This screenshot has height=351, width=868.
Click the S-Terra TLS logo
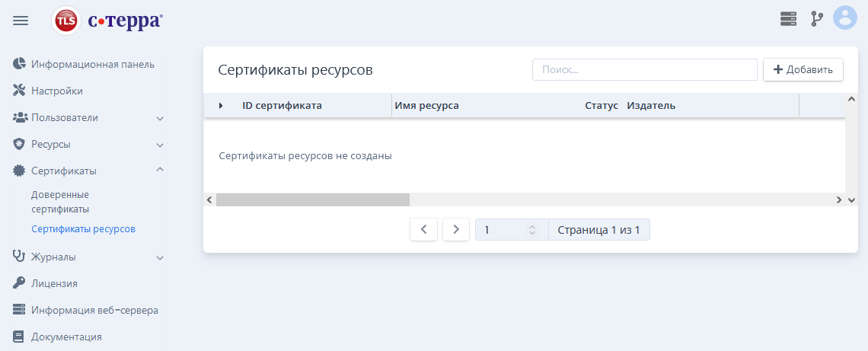tap(107, 21)
